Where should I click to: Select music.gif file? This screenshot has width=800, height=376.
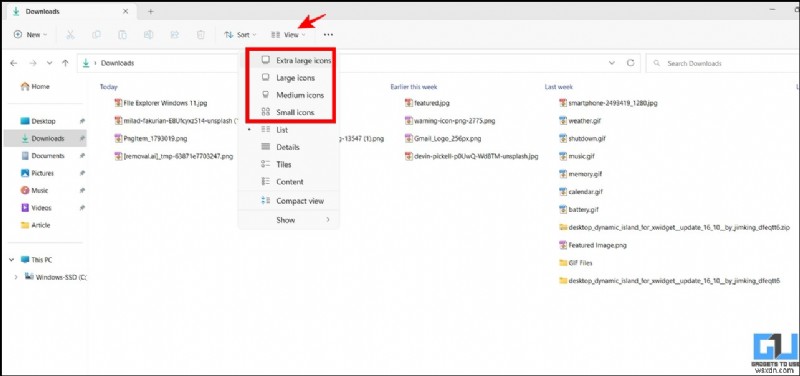tap(577, 156)
